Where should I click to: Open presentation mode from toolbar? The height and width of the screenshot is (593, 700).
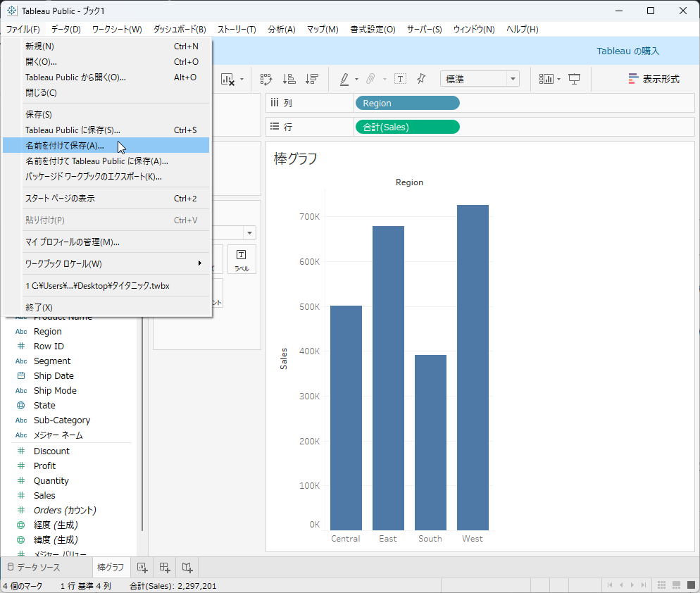click(x=574, y=80)
